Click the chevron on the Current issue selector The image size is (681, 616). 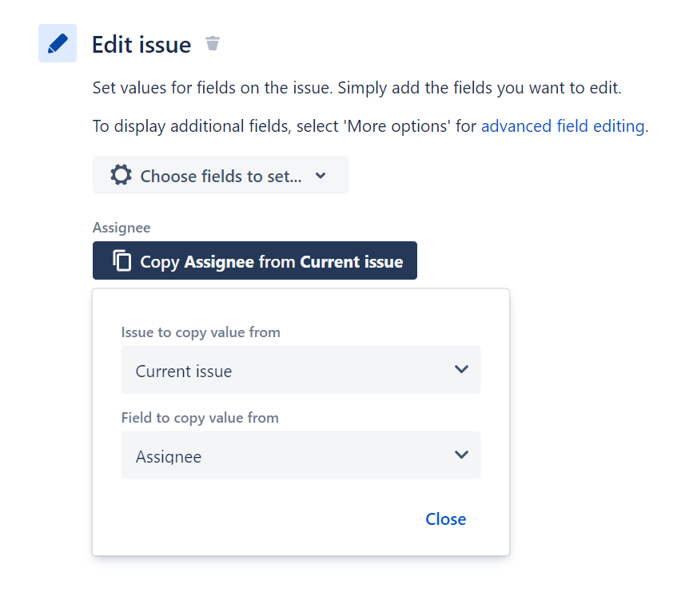coord(461,369)
